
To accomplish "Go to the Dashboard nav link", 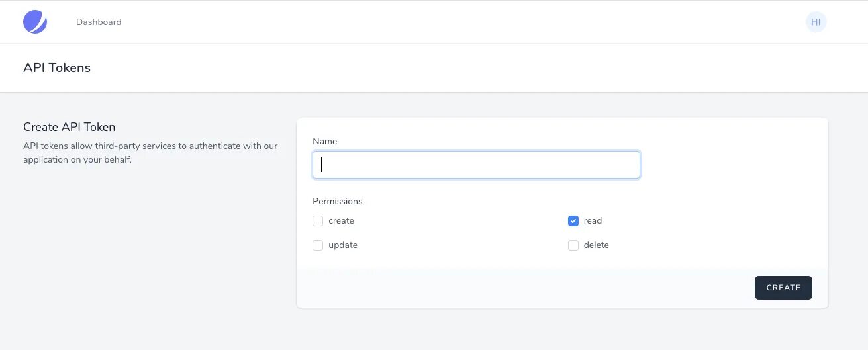I will 99,22.
